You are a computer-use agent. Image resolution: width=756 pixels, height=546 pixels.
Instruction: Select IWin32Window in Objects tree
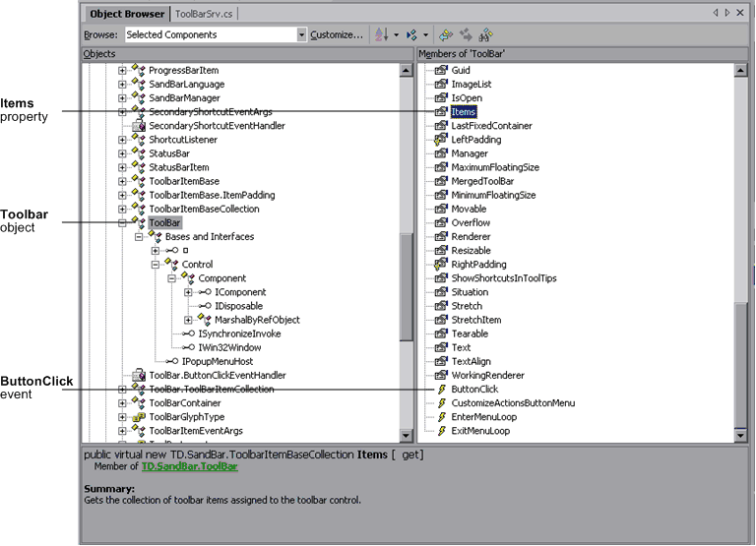coord(229,348)
